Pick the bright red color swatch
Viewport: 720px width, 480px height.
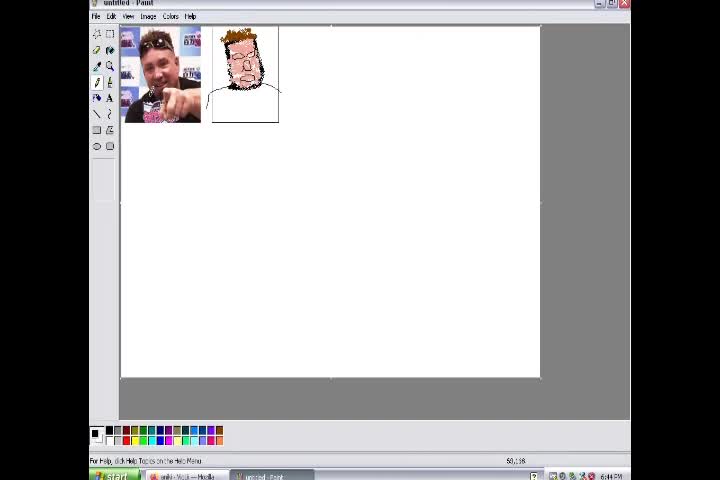(x=126, y=441)
